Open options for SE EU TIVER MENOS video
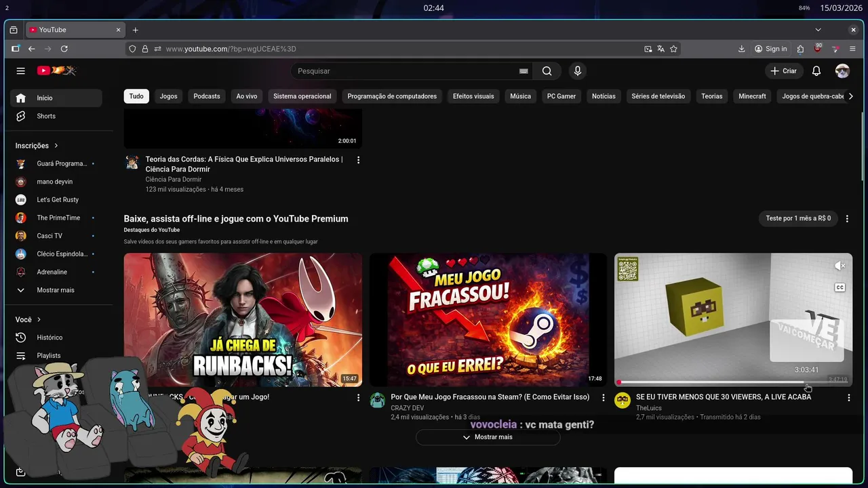The height and width of the screenshot is (488, 868). click(848, 398)
